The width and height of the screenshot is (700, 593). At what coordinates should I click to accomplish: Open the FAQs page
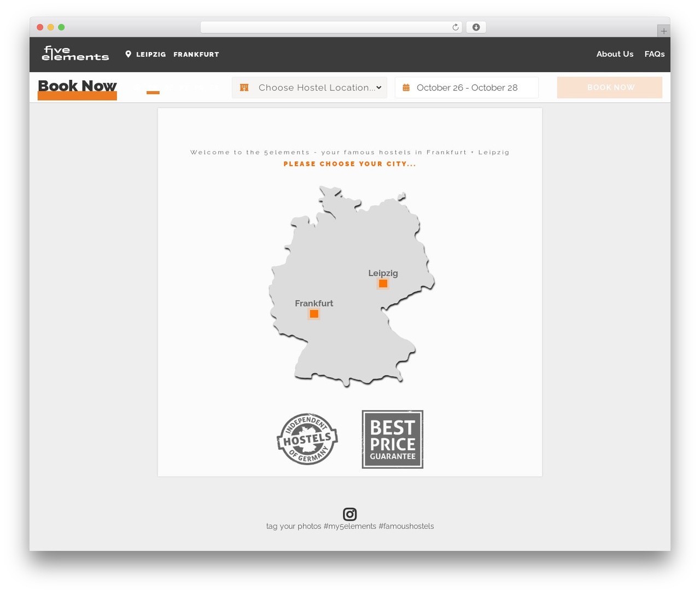tap(655, 54)
